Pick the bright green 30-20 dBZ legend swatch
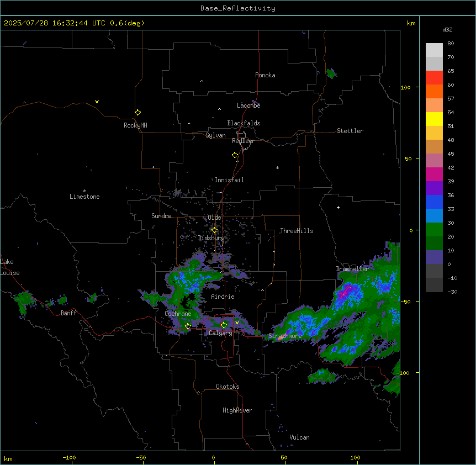 pos(434,230)
